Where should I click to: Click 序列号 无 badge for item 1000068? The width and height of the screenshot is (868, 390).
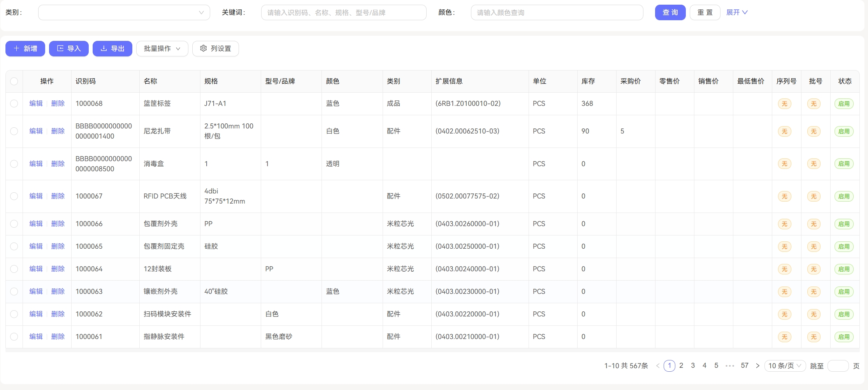point(785,104)
